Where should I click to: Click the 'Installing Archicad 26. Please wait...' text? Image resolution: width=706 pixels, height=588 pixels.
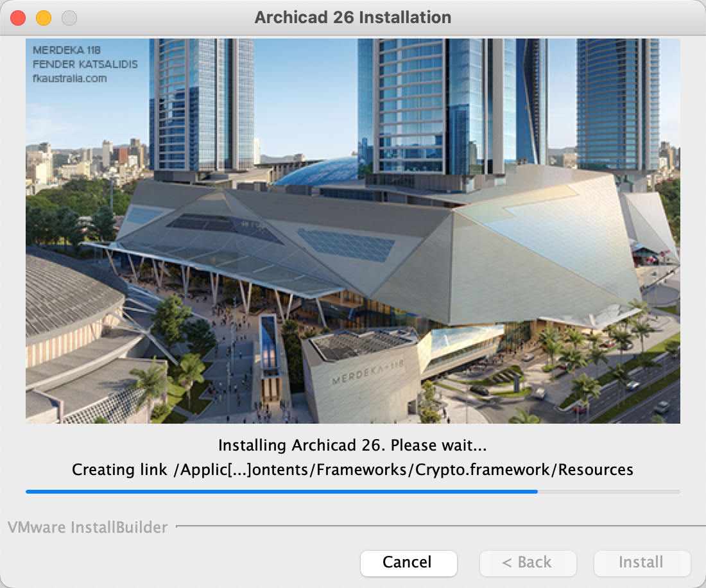352,445
